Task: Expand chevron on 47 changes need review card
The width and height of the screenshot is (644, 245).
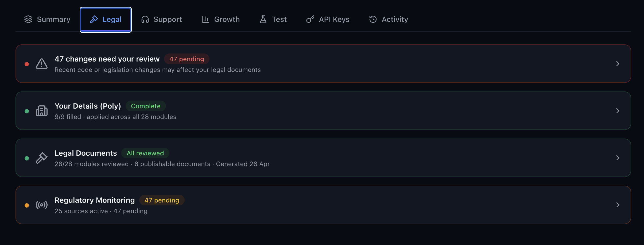Action: (x=618, y=64)
